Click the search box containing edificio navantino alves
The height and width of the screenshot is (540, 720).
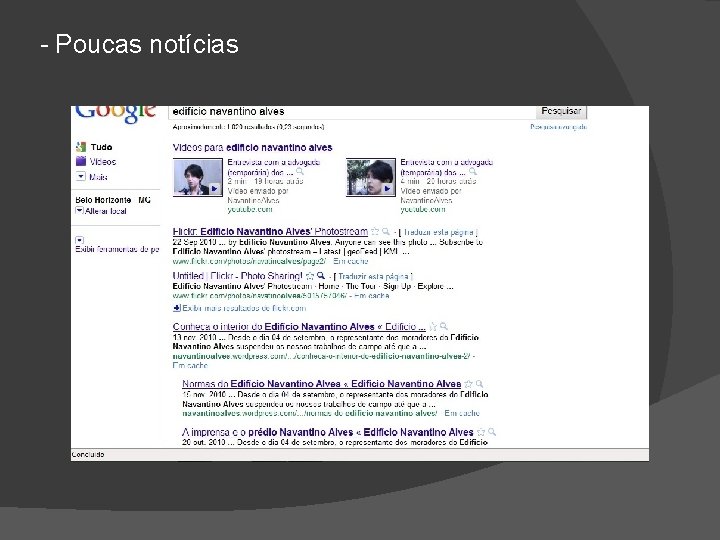tap(352, 112)
